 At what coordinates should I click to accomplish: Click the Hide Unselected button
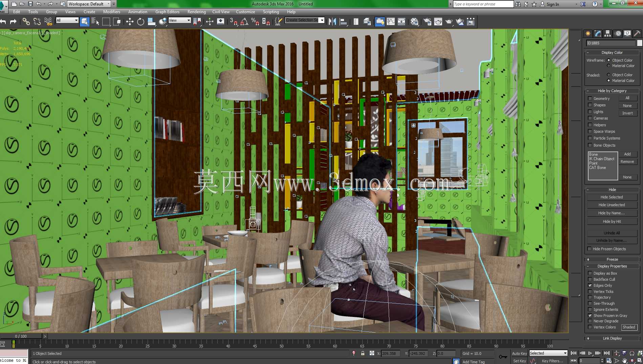612,205
